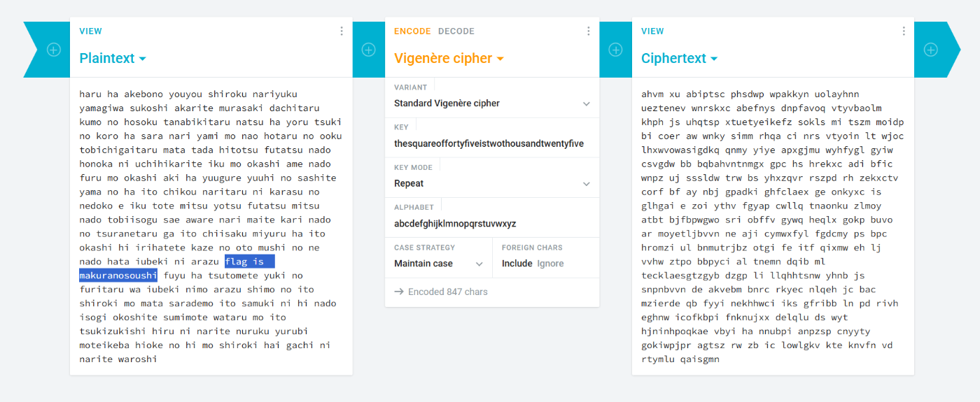
Task: Click the Alphabet input field
Action: coord(489,224)
